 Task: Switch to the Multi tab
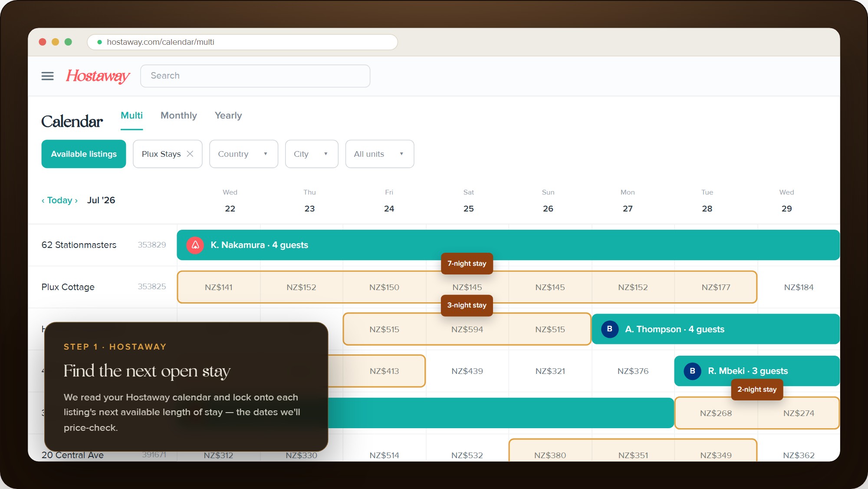tap(132, 116)
